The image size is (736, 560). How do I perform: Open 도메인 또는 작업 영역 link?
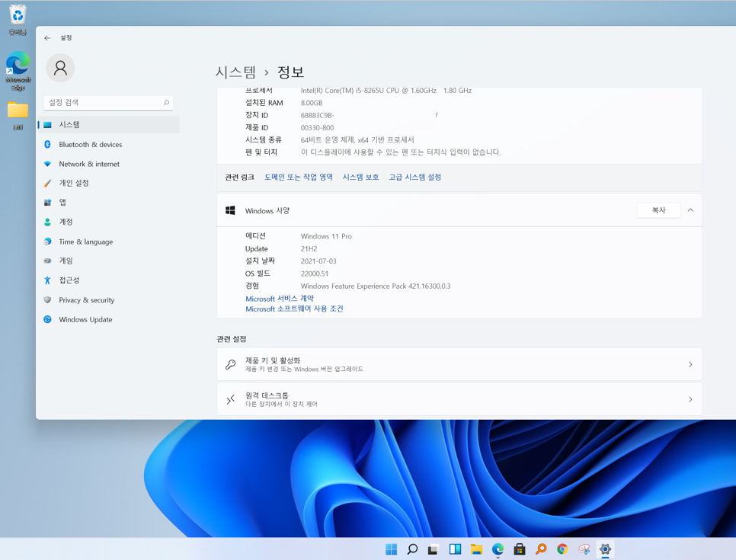[x=299, y=177]
